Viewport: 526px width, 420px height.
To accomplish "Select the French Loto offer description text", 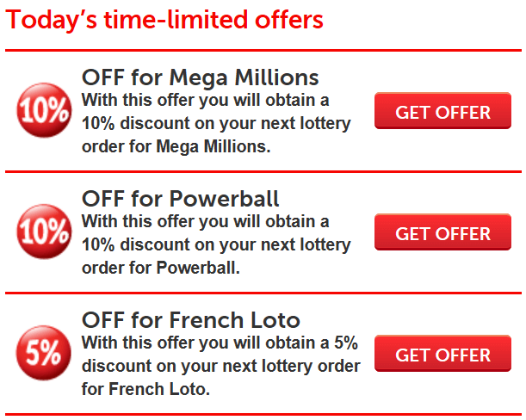I will [x=221, y=367].
